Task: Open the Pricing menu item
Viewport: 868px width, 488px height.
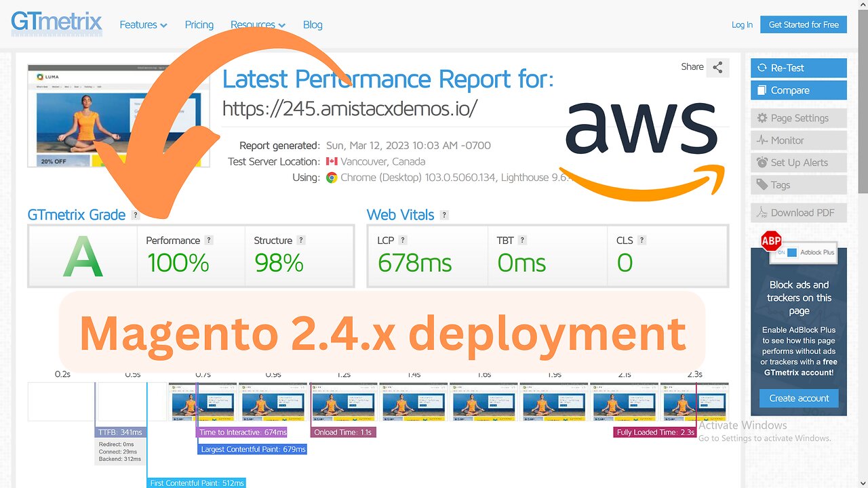Action: 199,24
